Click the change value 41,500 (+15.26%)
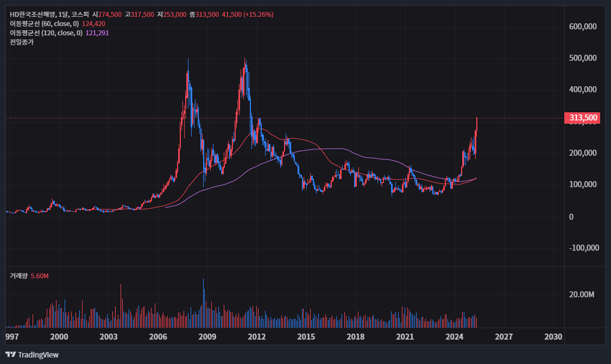This screenshot has height=364, width=611. click(x=248, y=15)
